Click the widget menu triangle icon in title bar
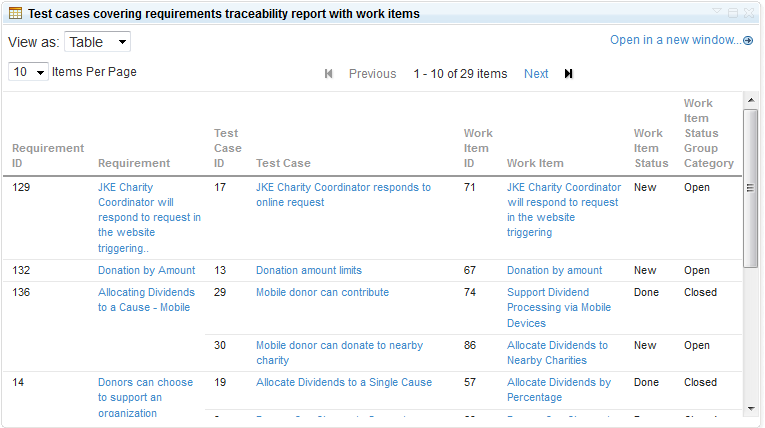Viewport: 765px width, 428px height. [x=717, y=12]
